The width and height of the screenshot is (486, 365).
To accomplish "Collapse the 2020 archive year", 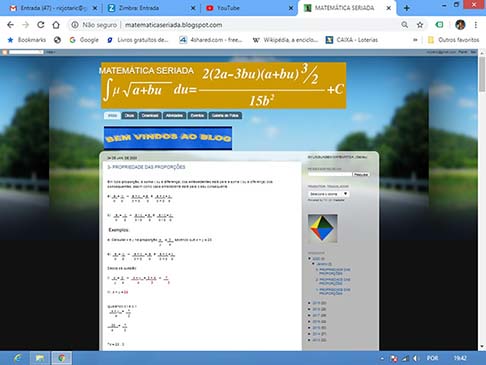I will pos(310,259).
